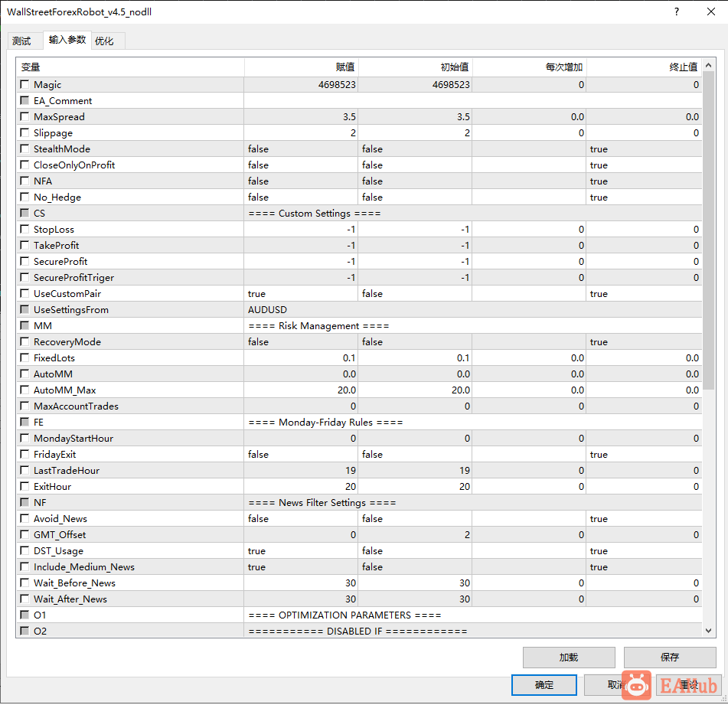Click the 保存 save button
The height and width of the screenshot is (705, 728).
pyautogui.click(x=670, y=658)
